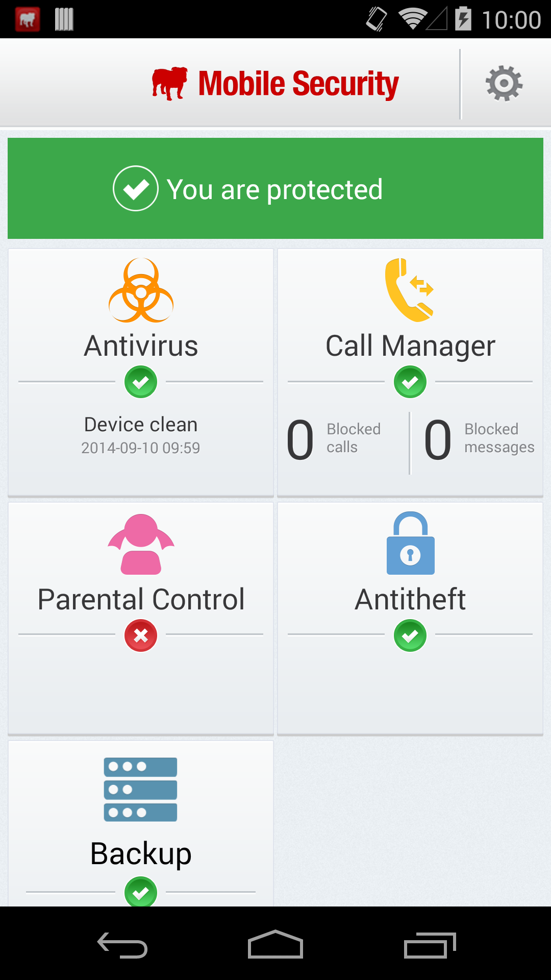
Task: Tap the green check under Antivirus
Action: point(141,382)
